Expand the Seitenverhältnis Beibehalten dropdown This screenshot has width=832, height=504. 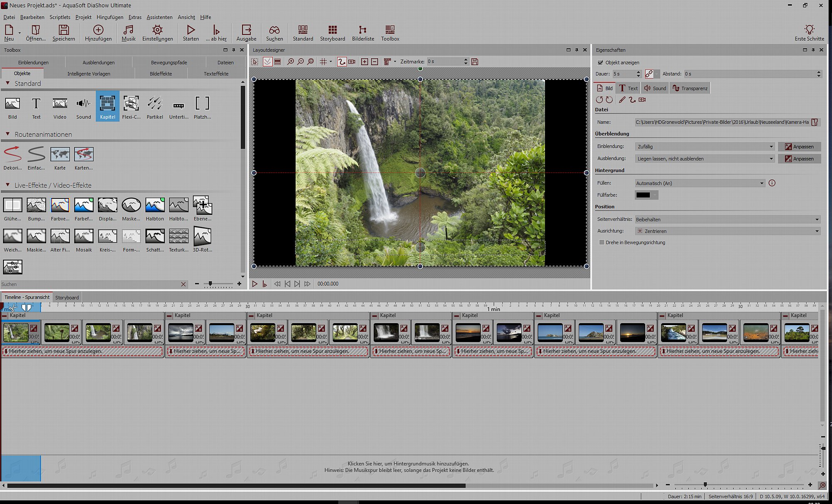pos(728,219)
